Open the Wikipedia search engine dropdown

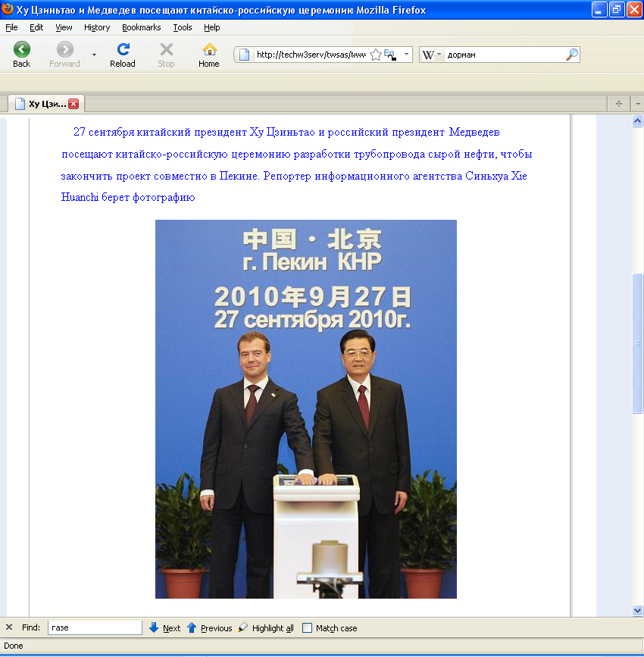[432, 55]
